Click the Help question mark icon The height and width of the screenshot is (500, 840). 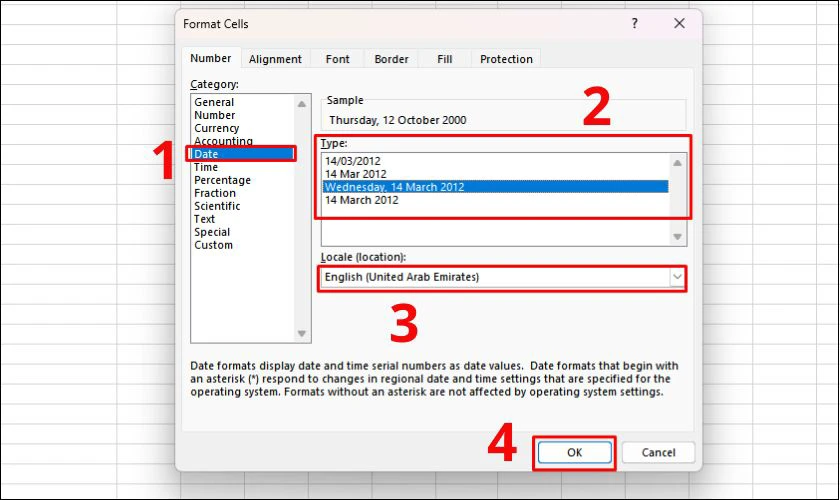tap(635, 23)
